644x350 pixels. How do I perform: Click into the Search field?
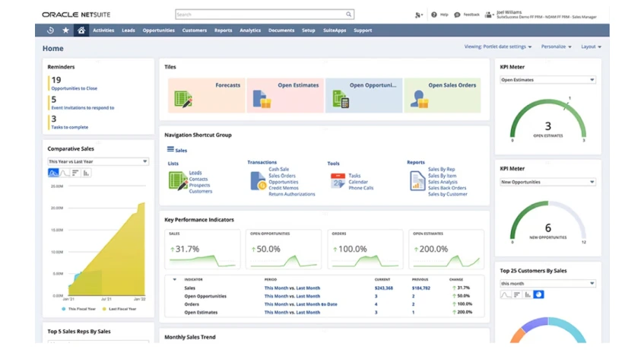(262, 14)
